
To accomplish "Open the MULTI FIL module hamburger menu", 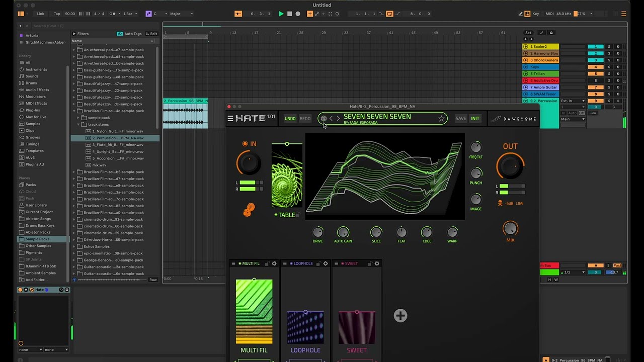I will pos(233,263).
